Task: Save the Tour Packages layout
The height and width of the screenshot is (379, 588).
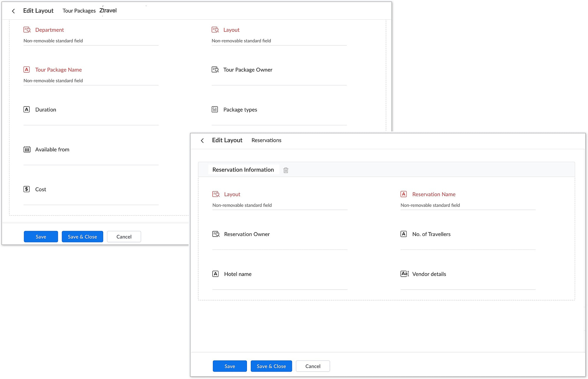Action: [x=41, y=237]
